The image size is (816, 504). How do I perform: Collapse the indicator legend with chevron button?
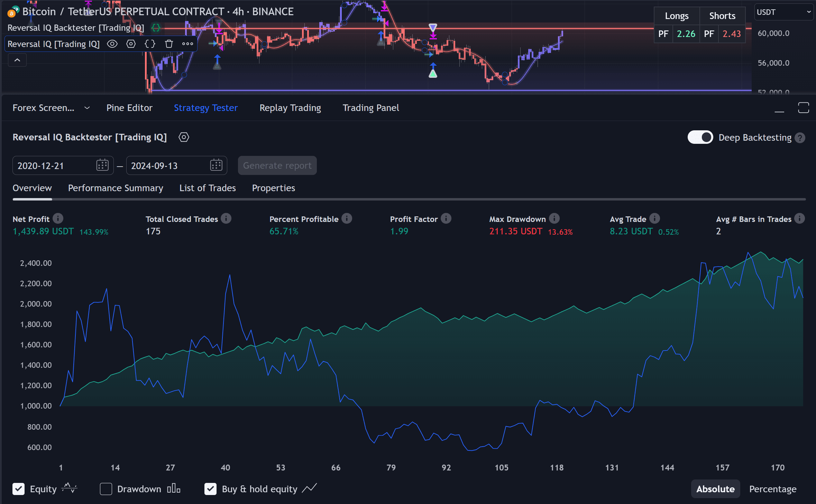[x=17, y=60]
